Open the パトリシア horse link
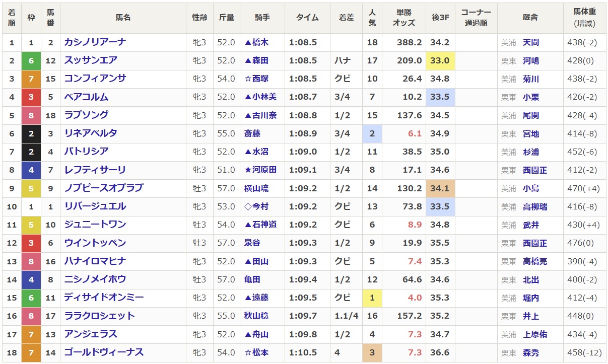Screen dimensions: 608x364 pos(86,152)
